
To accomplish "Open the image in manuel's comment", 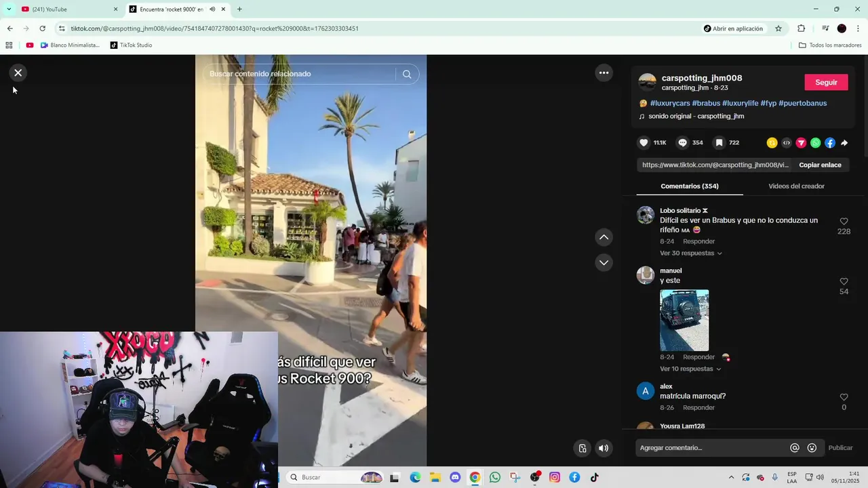I will click(x=684, y=320).
